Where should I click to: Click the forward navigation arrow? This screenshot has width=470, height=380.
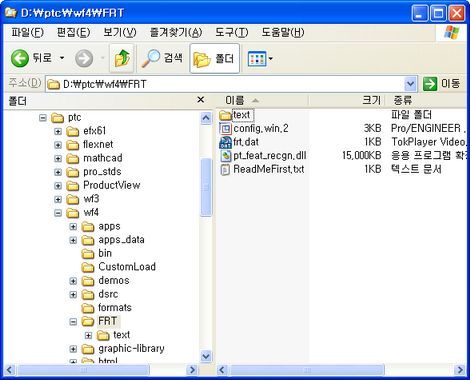84,58
